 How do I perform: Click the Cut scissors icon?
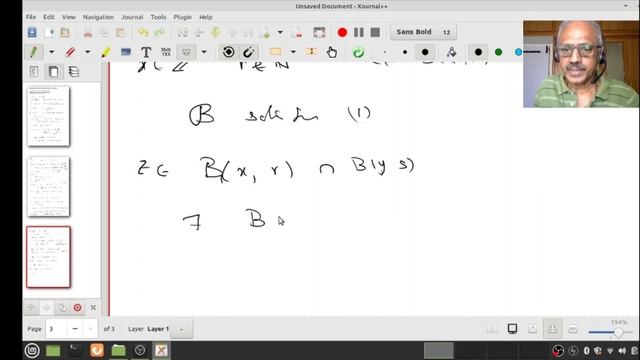[x=88, y=32]
